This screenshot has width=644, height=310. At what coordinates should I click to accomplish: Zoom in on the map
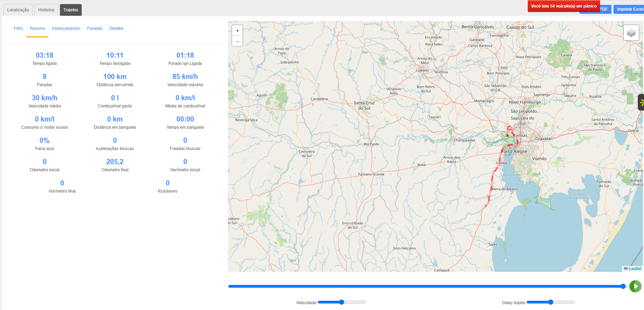coord(237,31)
